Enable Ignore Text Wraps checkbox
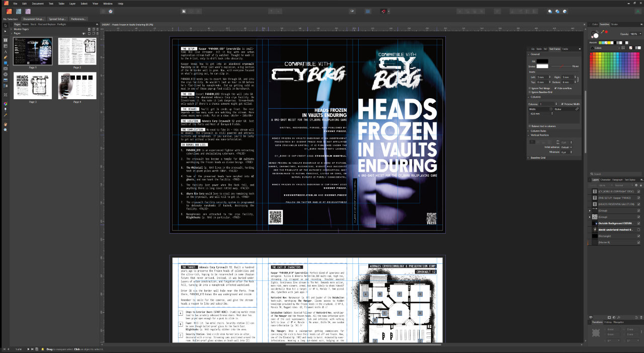The height and width of the screenshot is (353, 644). point(530,88)
